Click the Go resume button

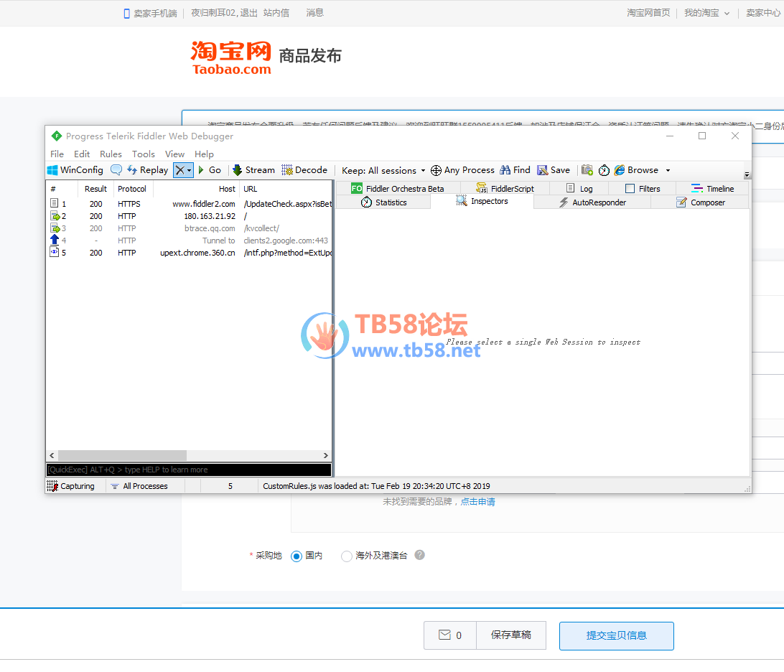pos(210,170)
